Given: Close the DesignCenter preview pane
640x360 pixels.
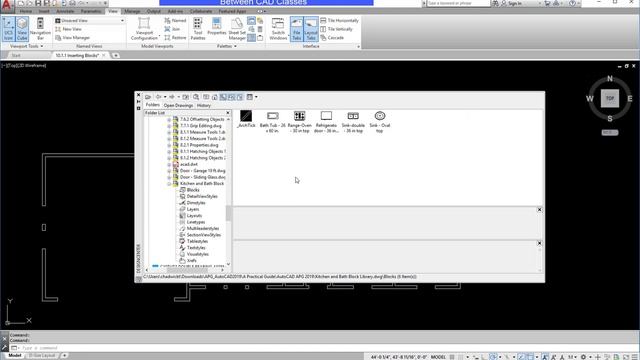Looking at the screenshot, I should 539,209.
